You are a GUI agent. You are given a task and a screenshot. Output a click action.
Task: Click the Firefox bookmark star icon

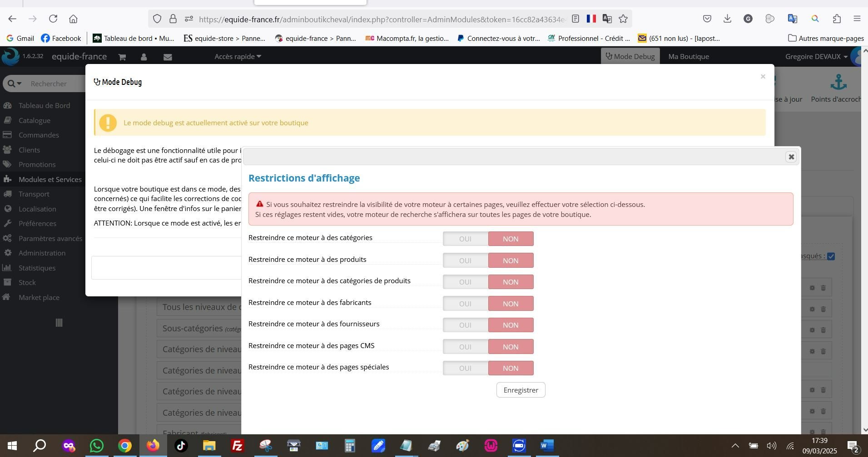(x=623, y=19)
